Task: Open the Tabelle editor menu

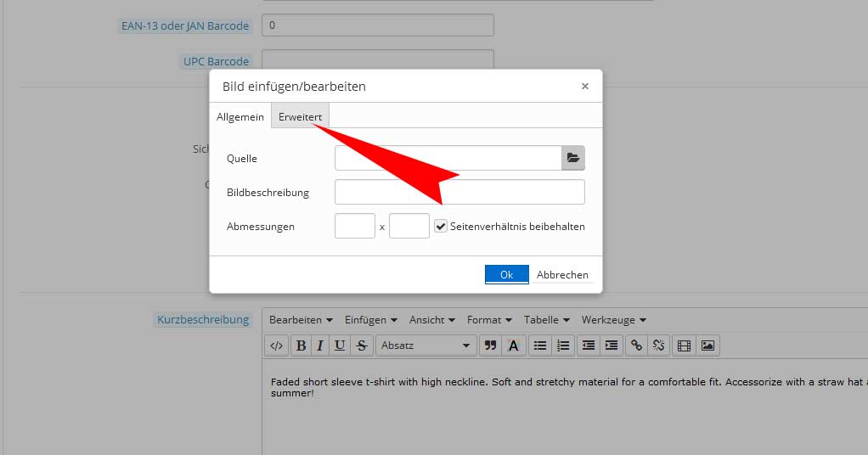Action: (x=546, y=320)
